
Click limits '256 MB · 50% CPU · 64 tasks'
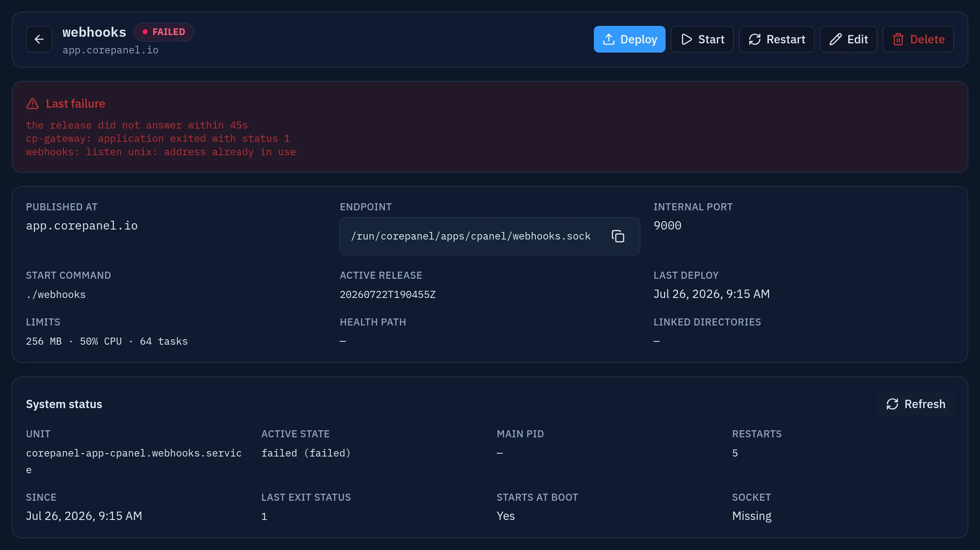[107, 341]
